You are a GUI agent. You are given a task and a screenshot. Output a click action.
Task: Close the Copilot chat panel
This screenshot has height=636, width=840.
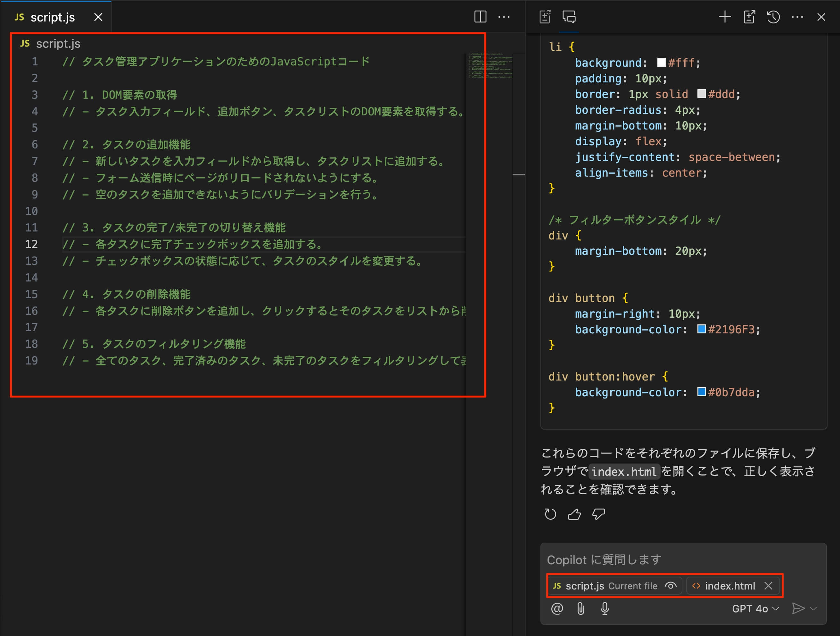(821, 17)
